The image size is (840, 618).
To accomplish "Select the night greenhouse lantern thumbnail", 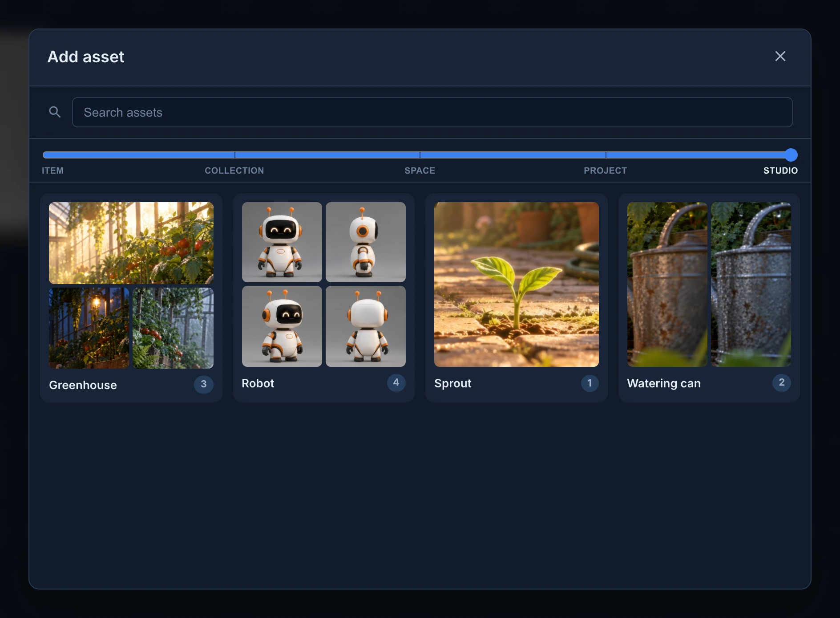I will point(89,328).
